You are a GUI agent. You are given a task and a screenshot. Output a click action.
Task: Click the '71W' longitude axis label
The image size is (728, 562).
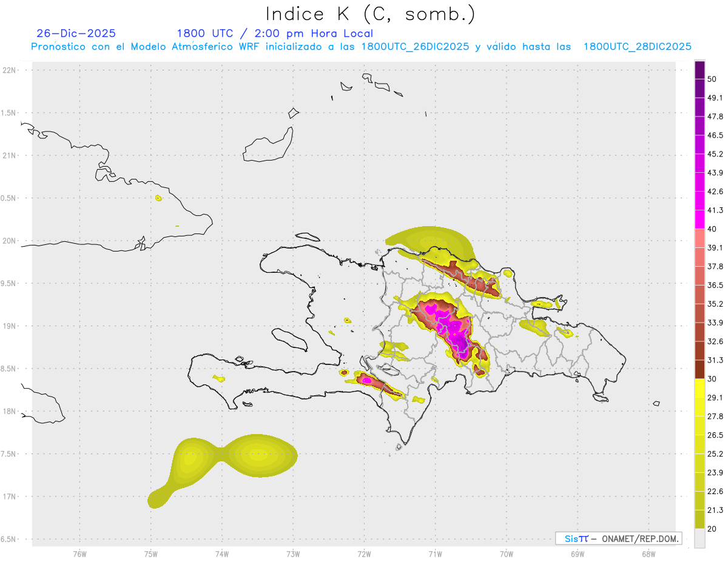click(x=435, y=554)
